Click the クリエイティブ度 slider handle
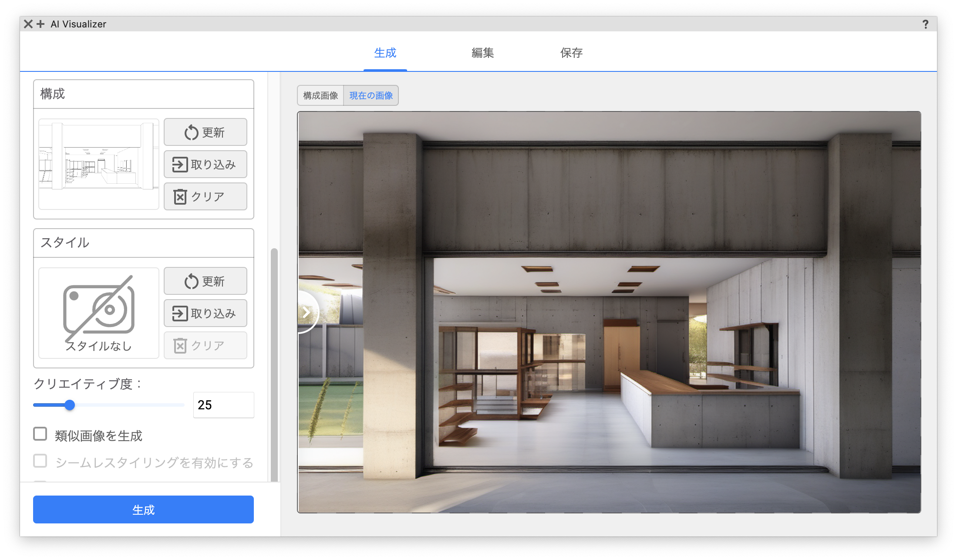The image size is (957, 560). click(x=70, y=405)
